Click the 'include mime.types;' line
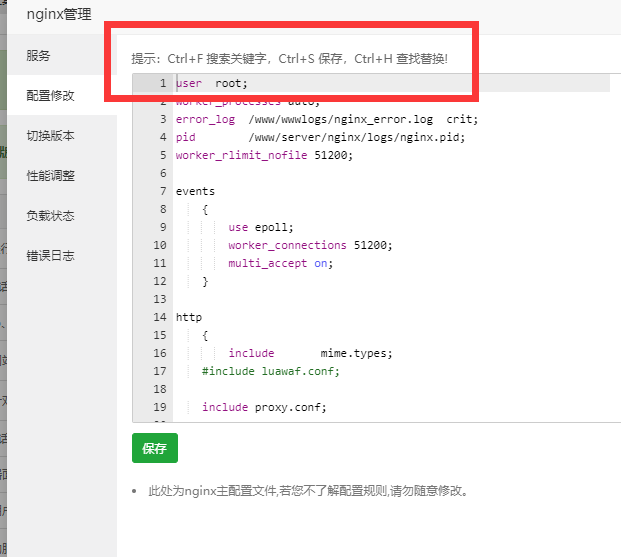The width and height of the screenshot is (621, 557). (310, 353)
